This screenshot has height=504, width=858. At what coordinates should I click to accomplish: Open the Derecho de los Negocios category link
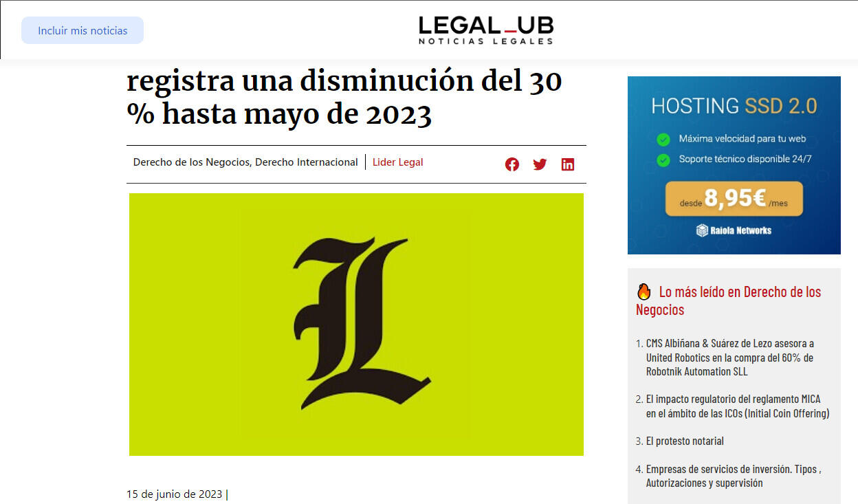click(192, 162)
